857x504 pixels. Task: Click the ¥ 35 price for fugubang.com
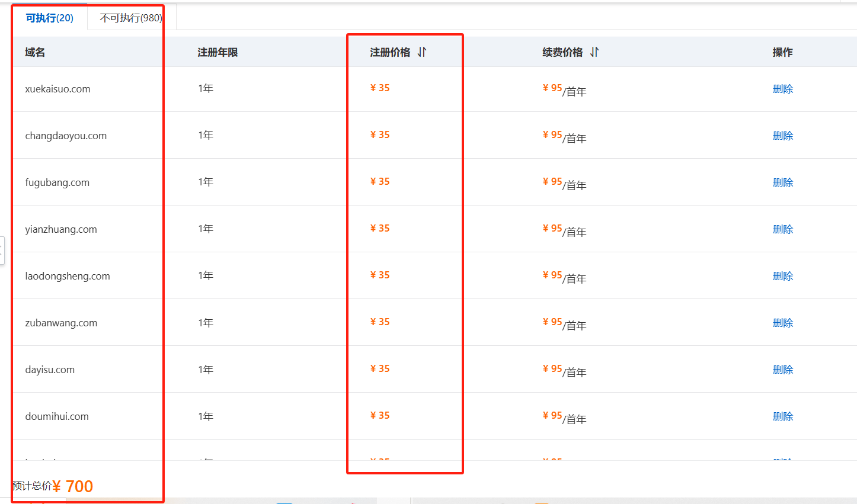tap(380, 181)
